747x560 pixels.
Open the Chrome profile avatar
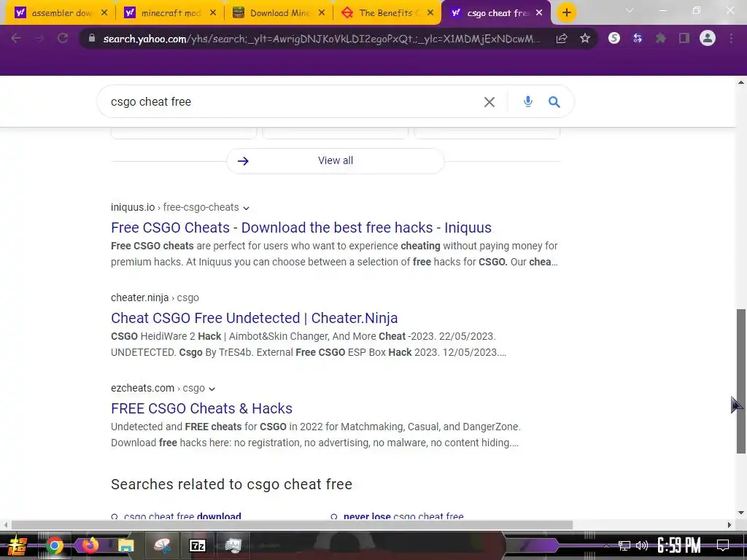pyautogui.click(x=708, y=38)
